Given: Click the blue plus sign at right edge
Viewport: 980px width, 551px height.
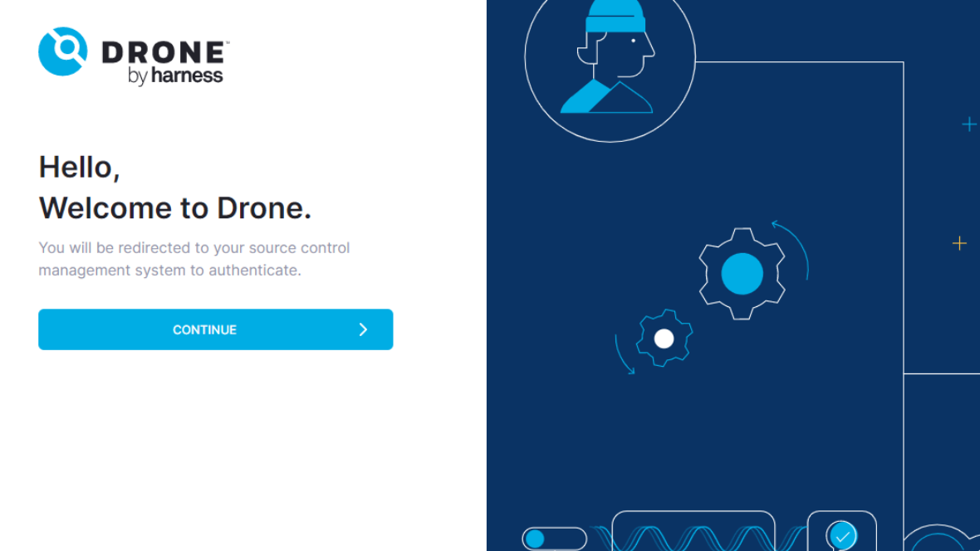Looking at the screenshot, I should click(968, 124).
